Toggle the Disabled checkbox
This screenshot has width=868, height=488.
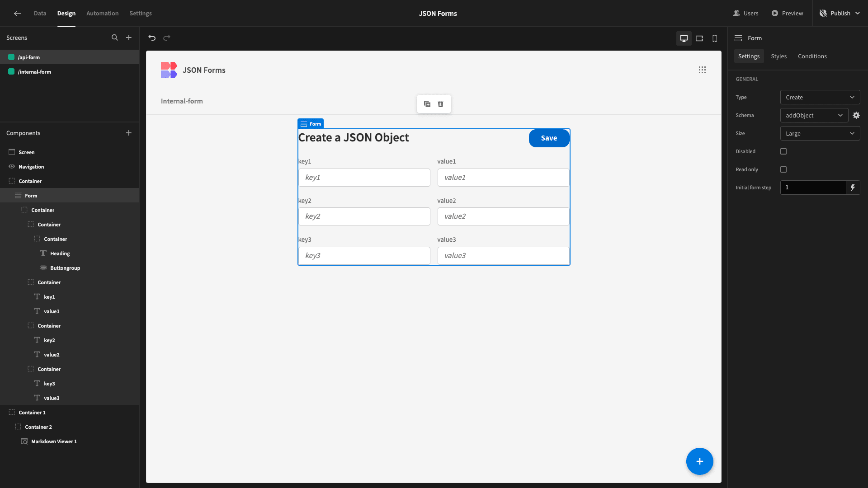(x=783, y=151)
